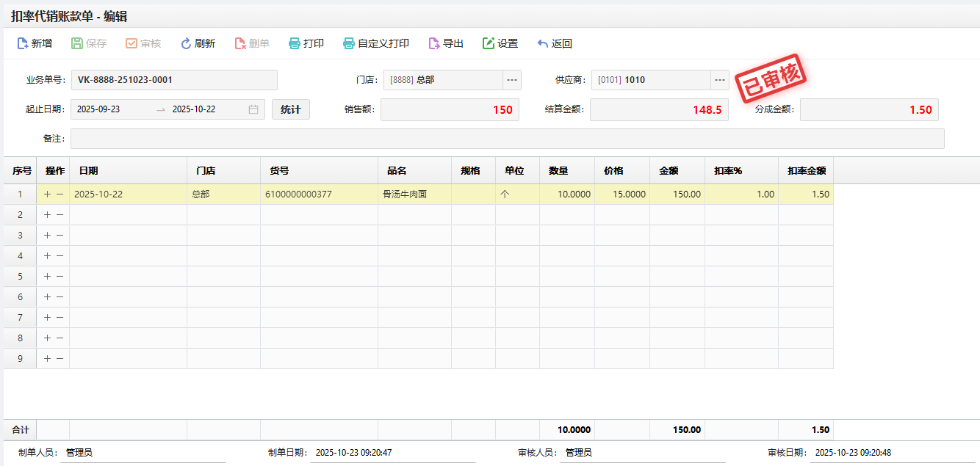Add a row with plus in row 5

point(48,277)
